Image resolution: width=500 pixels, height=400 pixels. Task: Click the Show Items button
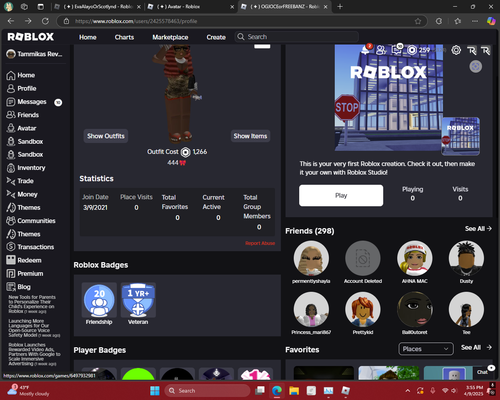click(x=250, y=136)
